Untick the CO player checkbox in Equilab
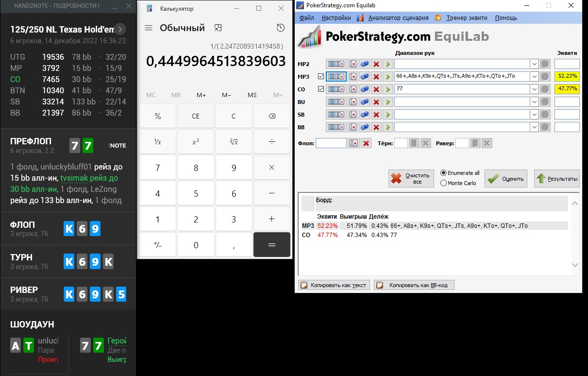588x376 pixels. coord(320,89)
